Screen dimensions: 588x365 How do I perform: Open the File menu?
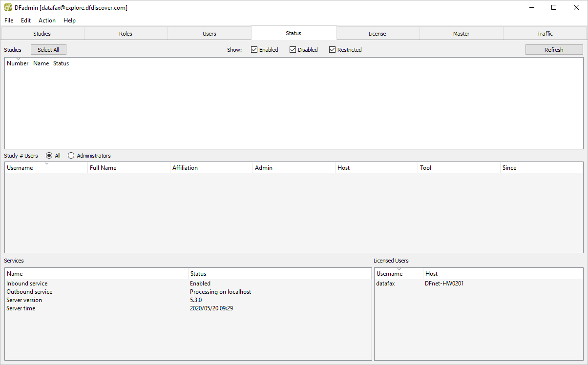[9, 20]
